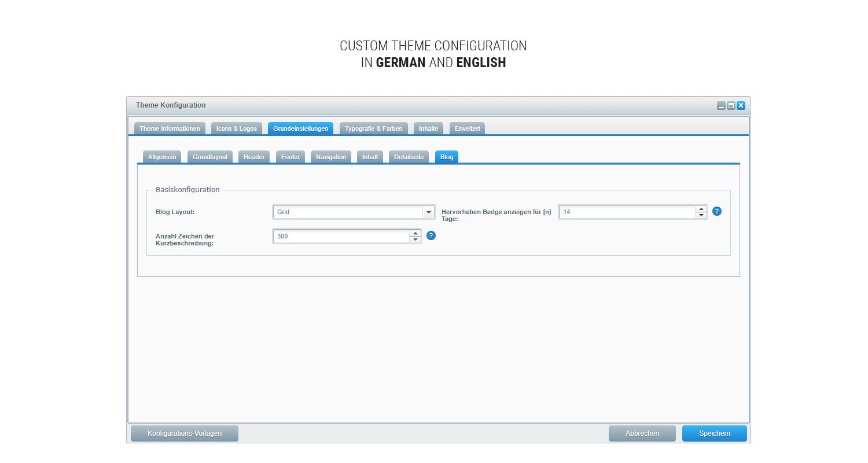Switch to Footer sub-tab

pyautogui.click(x=290, y=157)
